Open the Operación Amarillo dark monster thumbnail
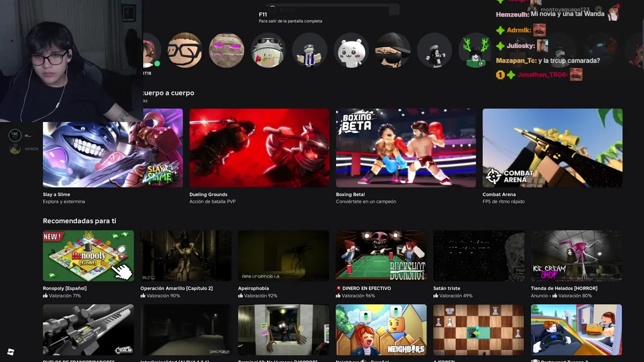Image resolution: width=644 pixels, height=362 pixels. pos(186,255)
